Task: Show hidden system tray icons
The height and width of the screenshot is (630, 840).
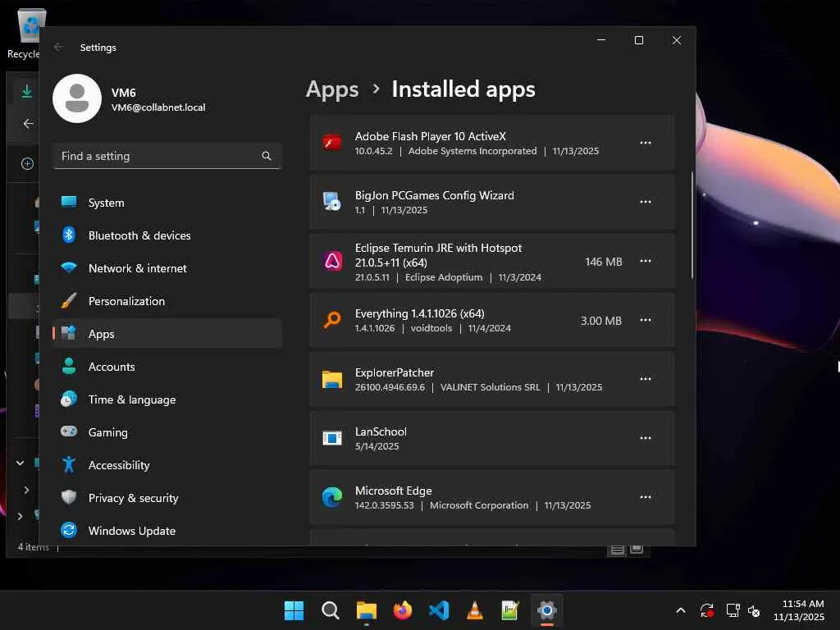Action: [681, 610]
